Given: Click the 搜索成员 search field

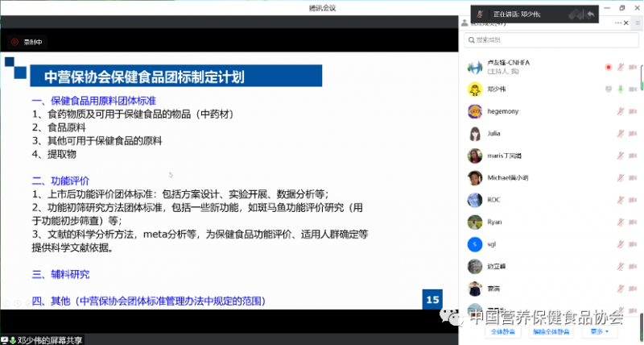Looking at the screenshot, I should [x=551, y=40].
